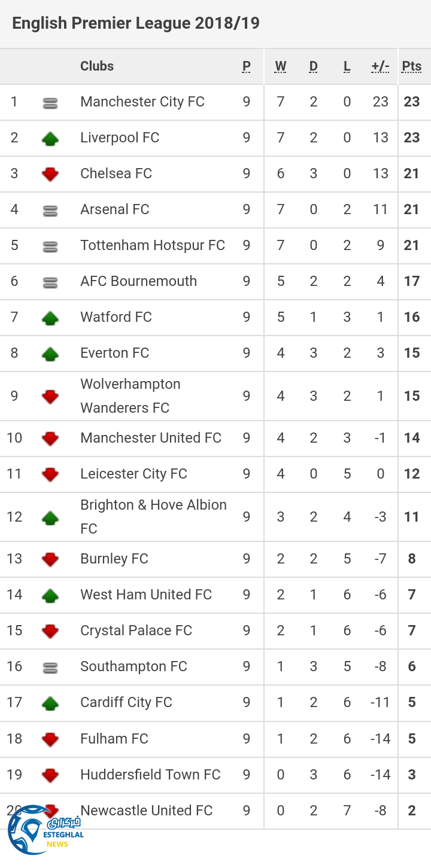431x868 pixels.
Task: Click Burnley FC's red down arrow icon
Action: click(50, 560)
